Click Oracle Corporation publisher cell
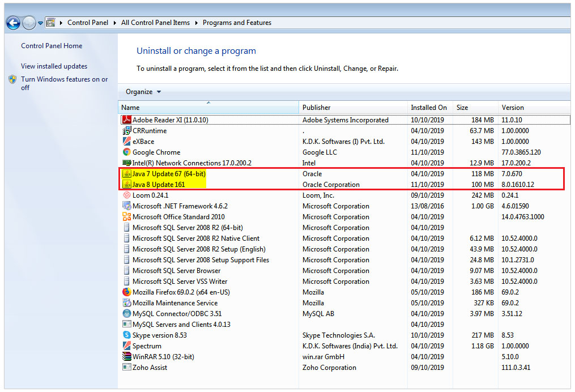Screen dimensions: 575x392 point(331,185)
